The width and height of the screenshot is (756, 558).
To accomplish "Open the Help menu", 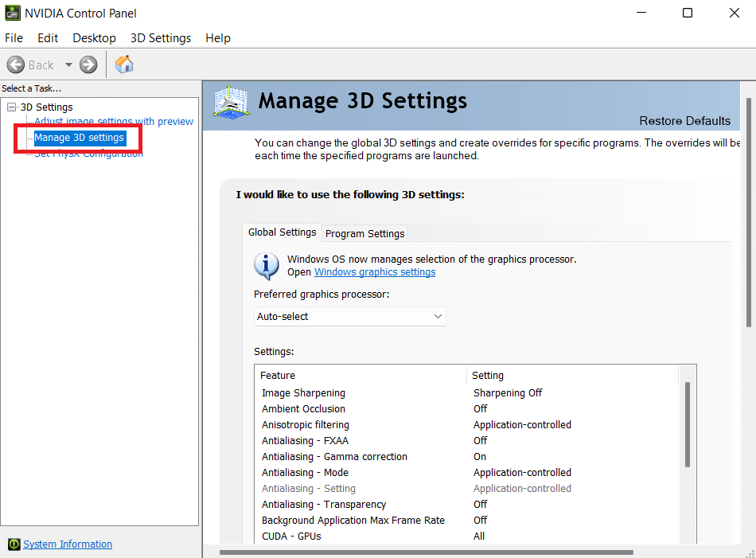I will coord(218,38).
